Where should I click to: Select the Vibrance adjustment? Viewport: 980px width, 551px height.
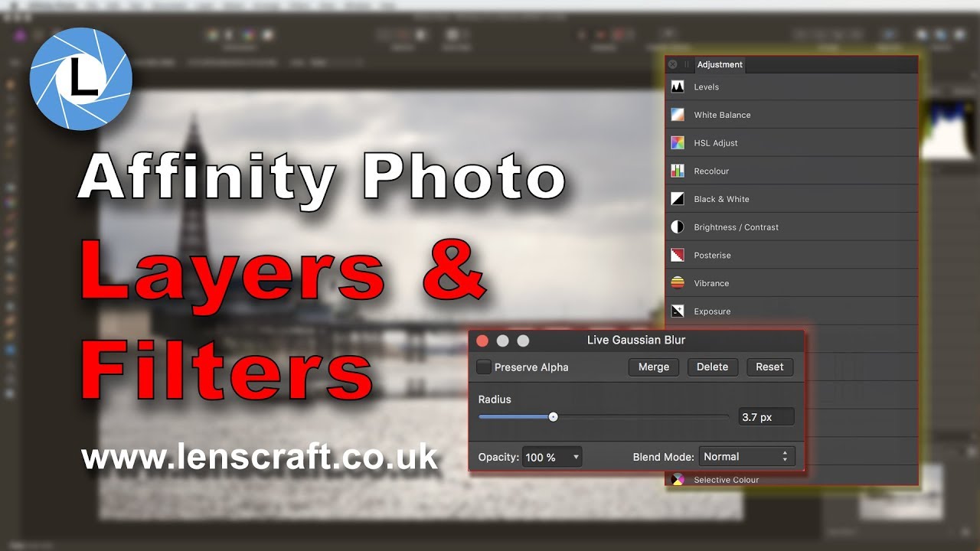pos(792,283)
